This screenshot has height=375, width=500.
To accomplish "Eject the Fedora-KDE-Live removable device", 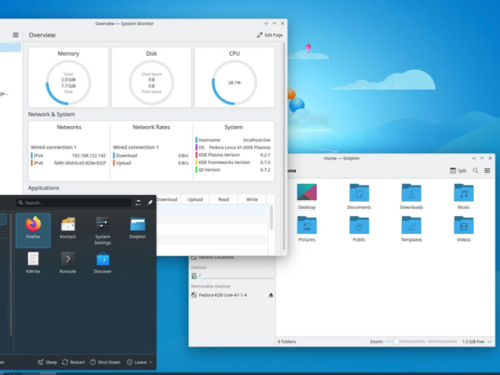I will pyautogui.click(x=271, y=295).
